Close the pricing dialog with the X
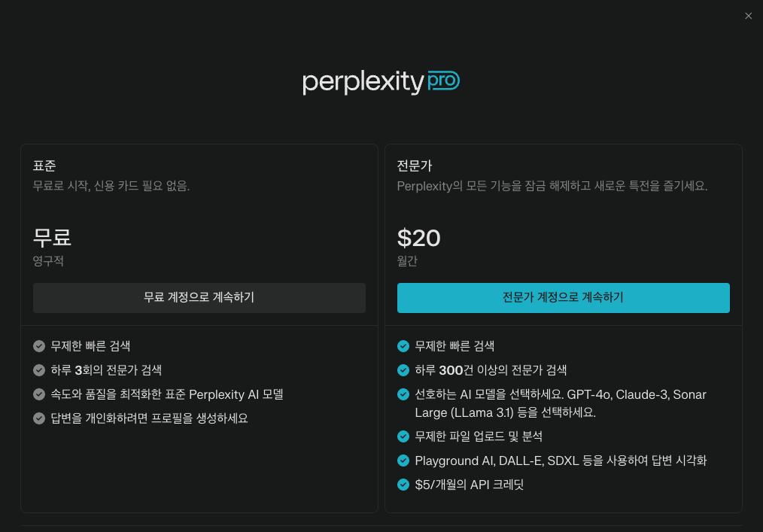The width and height of the screenshot is (763, 532). click(749, 16)
